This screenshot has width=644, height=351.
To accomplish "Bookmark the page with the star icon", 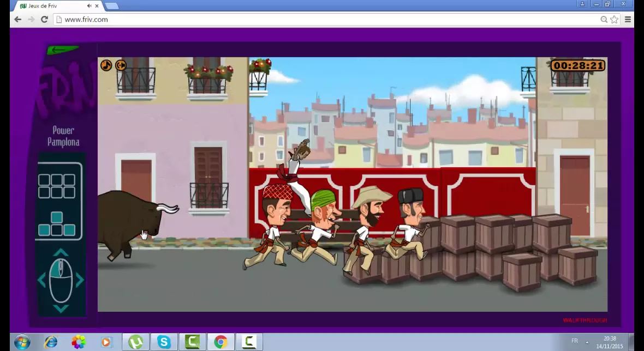I will pos(614,19).
